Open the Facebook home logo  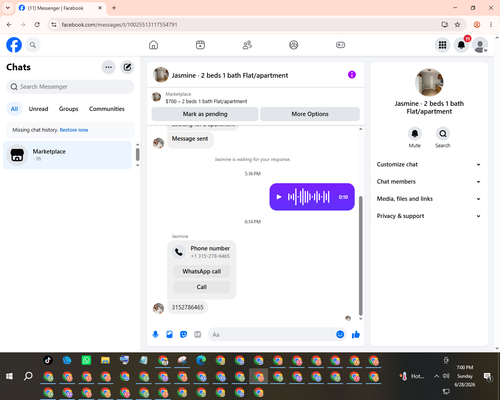coord(14,45)
